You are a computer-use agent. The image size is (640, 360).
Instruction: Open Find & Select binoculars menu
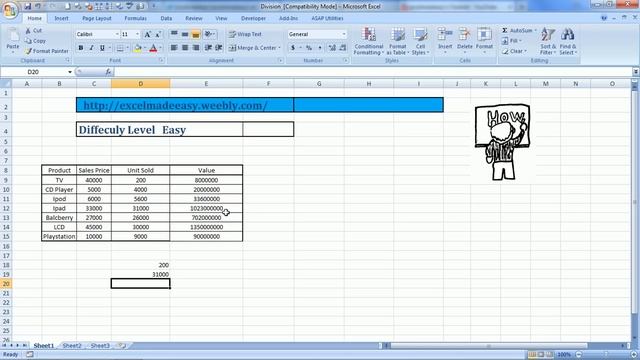point(567,41)
